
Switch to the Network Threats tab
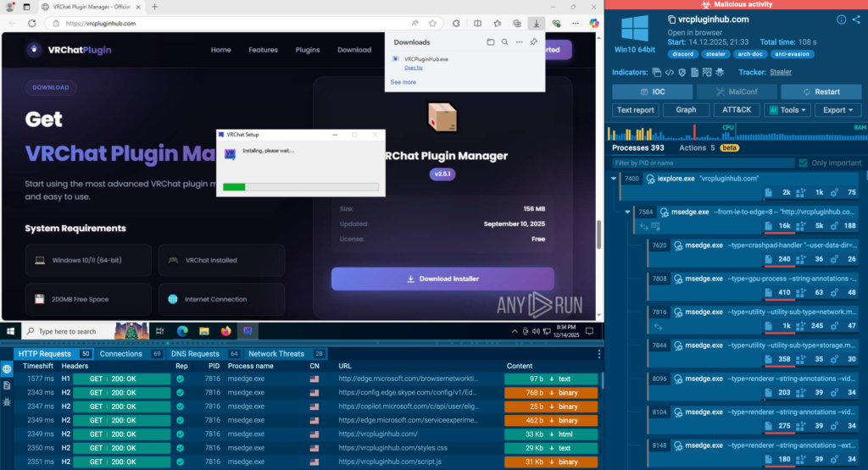[x=276, y=354]
